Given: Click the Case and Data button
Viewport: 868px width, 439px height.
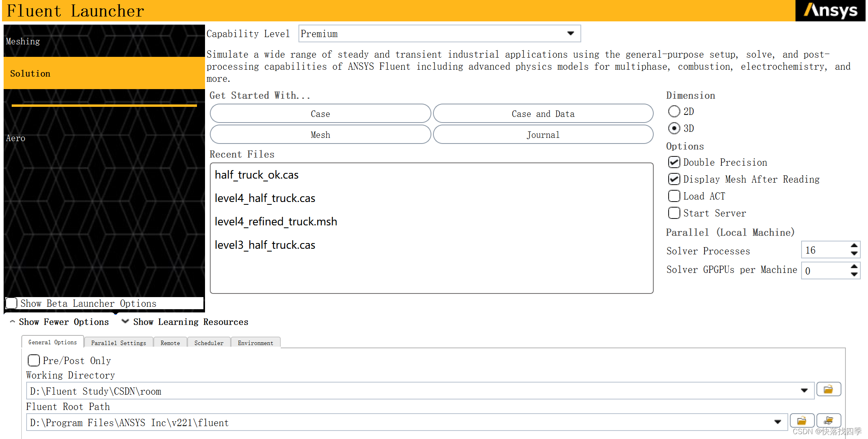Looking at the screenshot, I should coord(543,114).
